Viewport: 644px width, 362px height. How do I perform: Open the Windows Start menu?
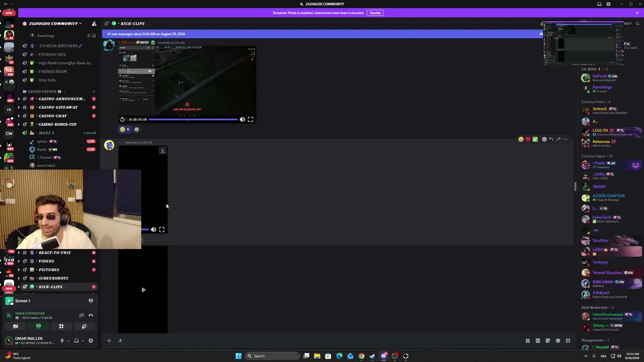(x=238, y=356)
